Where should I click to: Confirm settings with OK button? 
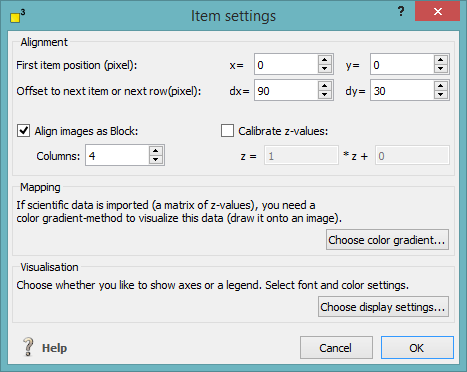(417, 348)
